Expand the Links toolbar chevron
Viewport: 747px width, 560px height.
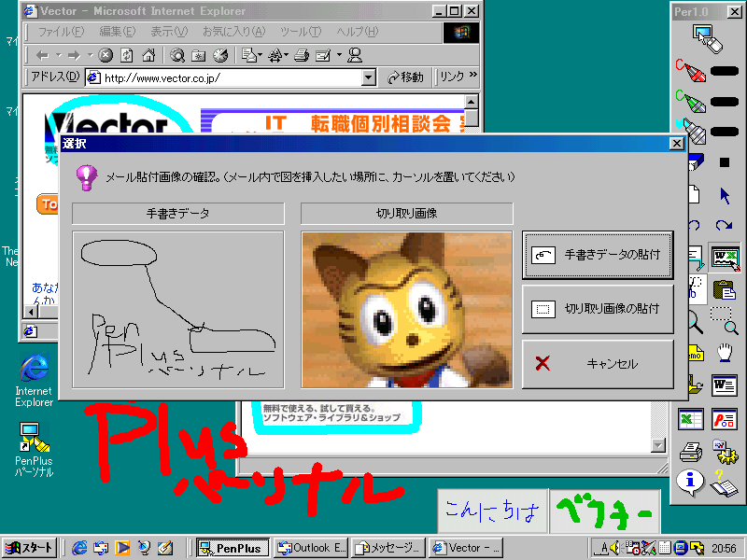[x=473, y=75]
